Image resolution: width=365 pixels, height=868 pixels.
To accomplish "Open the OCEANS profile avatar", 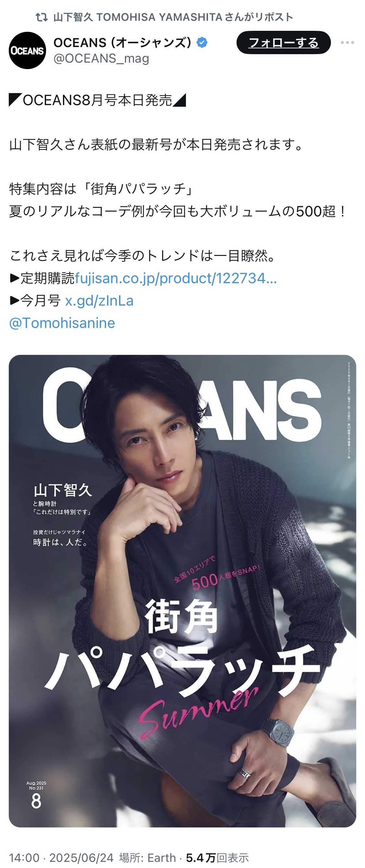I will pos(27,51).
